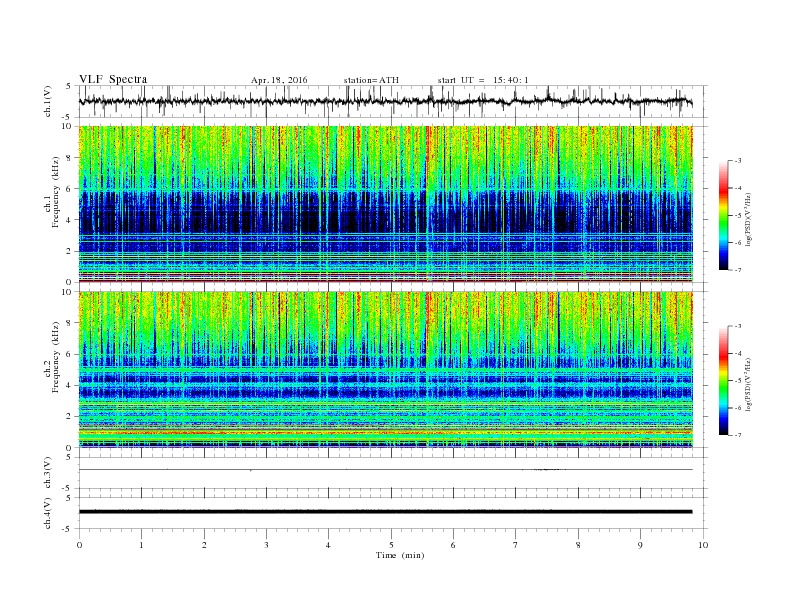Click time axis tick label "3"
The image size is (792, 612).
(266, 545)
